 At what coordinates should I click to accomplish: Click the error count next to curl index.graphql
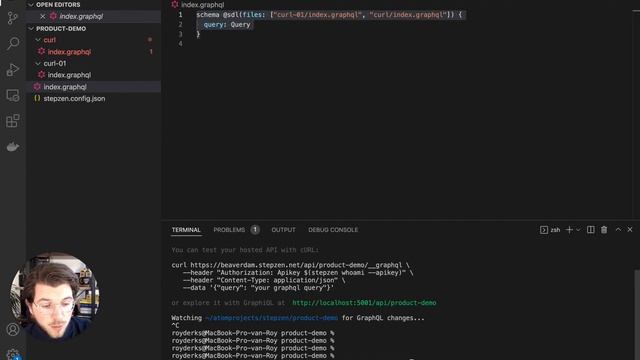pos(151,52)
